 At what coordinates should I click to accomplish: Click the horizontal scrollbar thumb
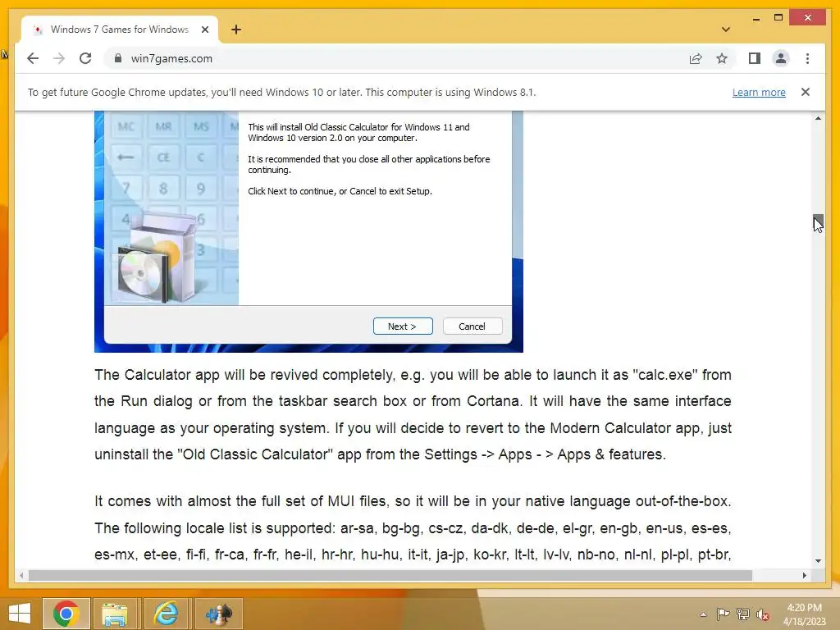coord(390,575)
